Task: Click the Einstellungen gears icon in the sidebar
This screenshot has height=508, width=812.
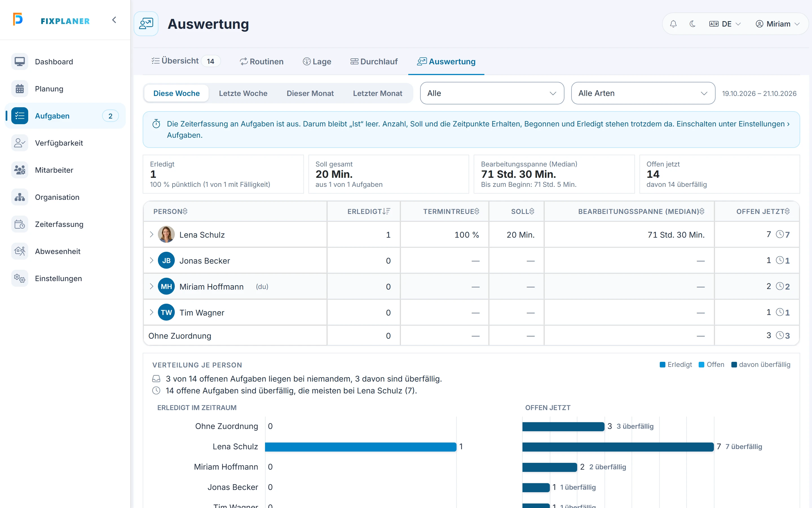Action: click(20, 279)
